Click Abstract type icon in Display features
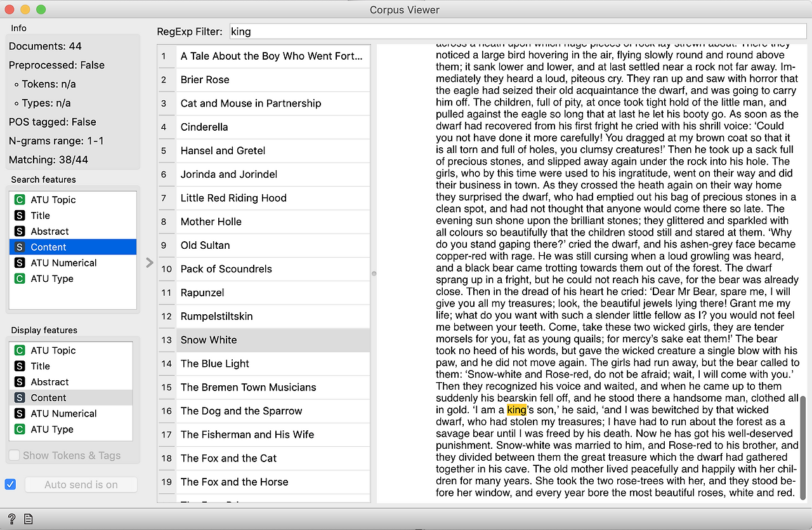Screen dimensions: 812x530 pos(20,382)
